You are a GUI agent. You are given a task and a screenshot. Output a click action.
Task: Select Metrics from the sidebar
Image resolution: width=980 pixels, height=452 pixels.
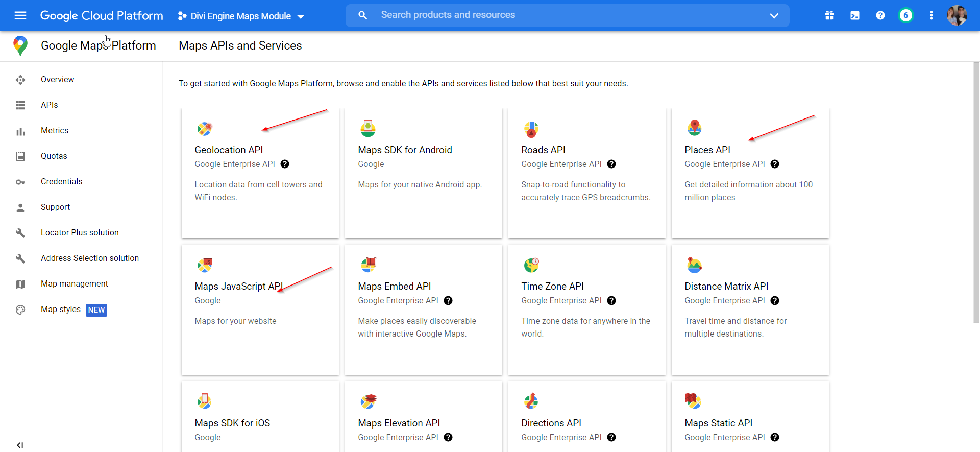55,130
